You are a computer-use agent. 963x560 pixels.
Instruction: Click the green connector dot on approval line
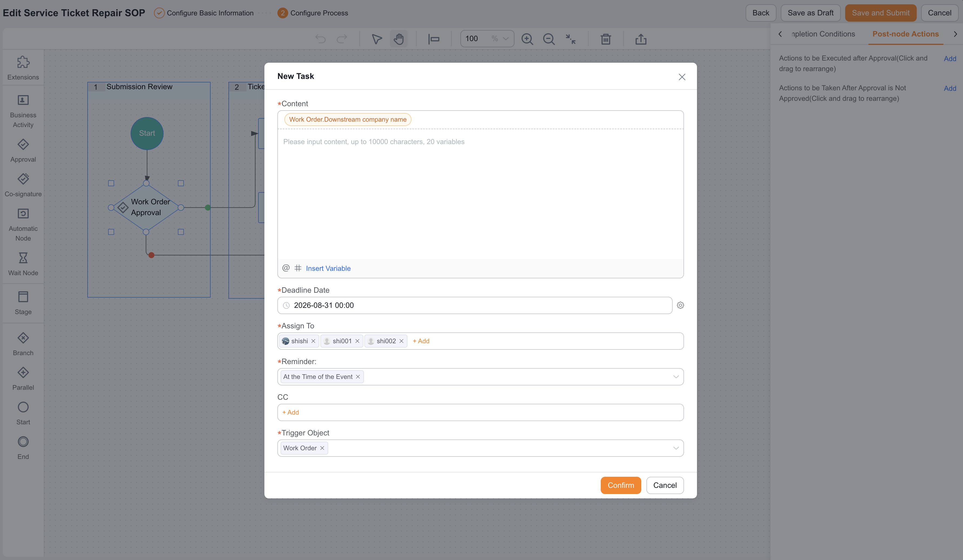click(208, 207)
